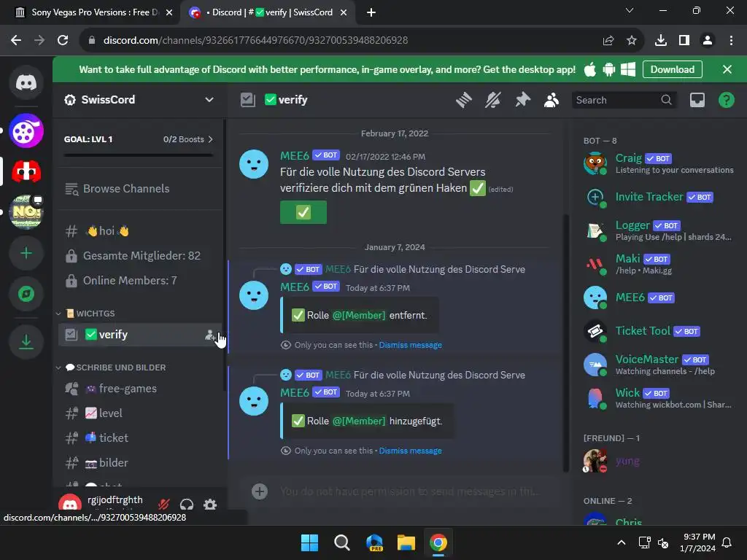Open the bilder channel
Screen dimensions: 747x560
coord(139,463)
